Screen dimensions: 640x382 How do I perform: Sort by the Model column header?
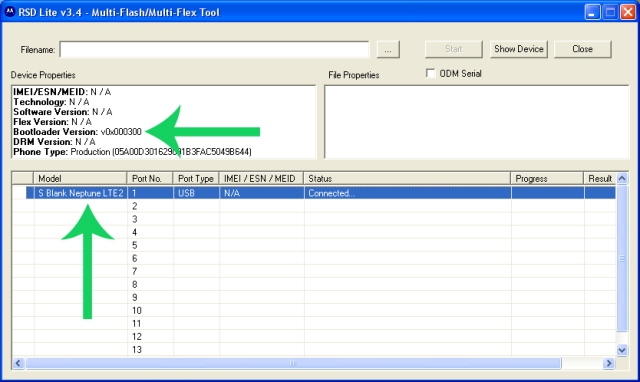click(x=80, y=178)
